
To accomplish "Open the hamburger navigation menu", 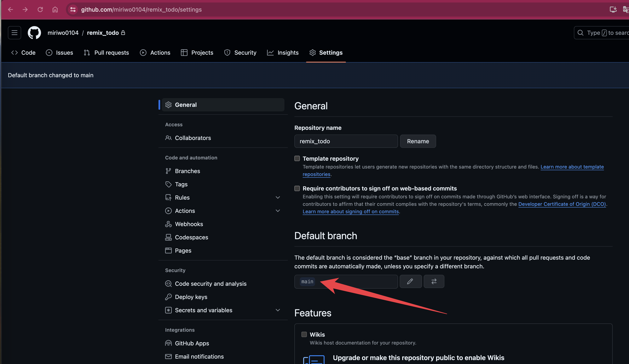I will click(x=15, y=33).
